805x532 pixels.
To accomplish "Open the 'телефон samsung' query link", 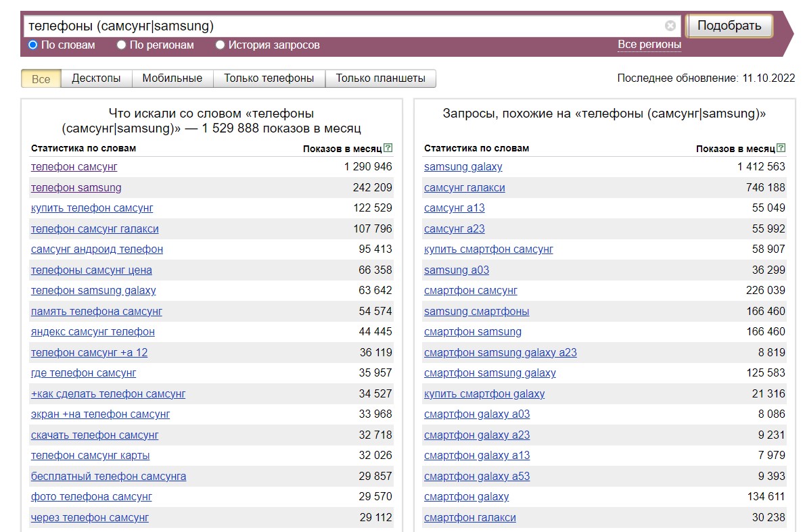I will pos(76,188).
